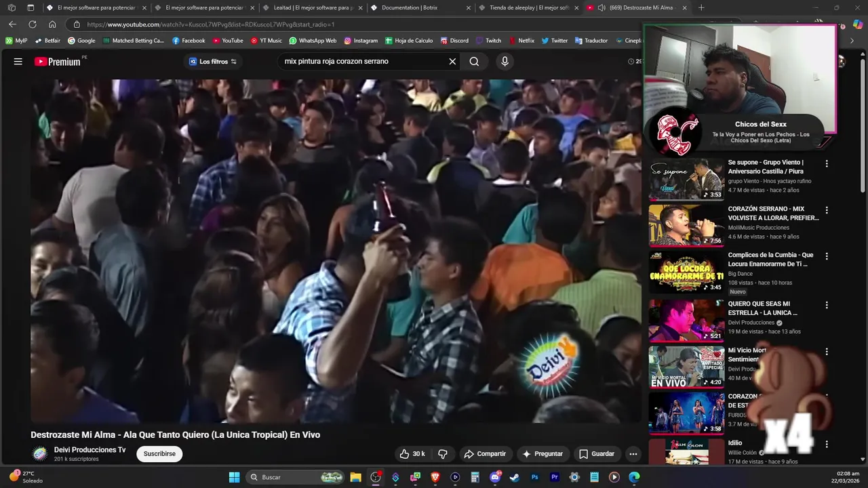Image resolution: width=868 pixels, height=488 pixels.
Task: Open the Hoja de Calculo bookmark
Action: tap(409, 41)
